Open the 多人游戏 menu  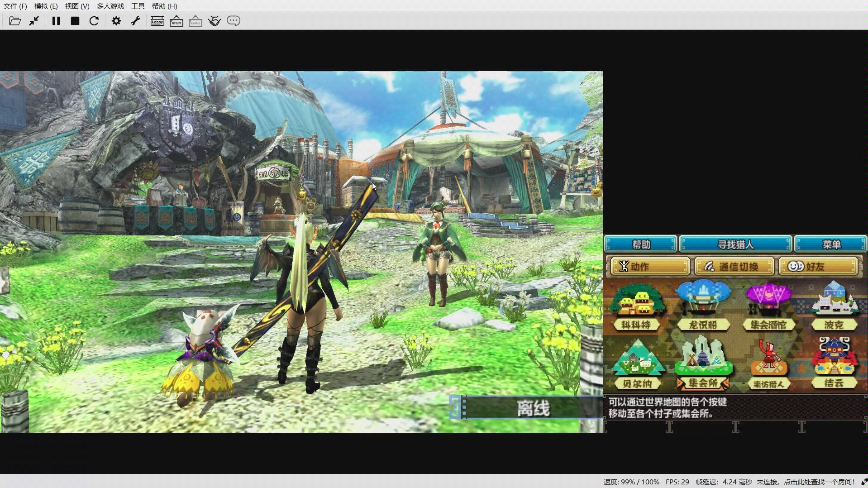(x=110, y=6)
